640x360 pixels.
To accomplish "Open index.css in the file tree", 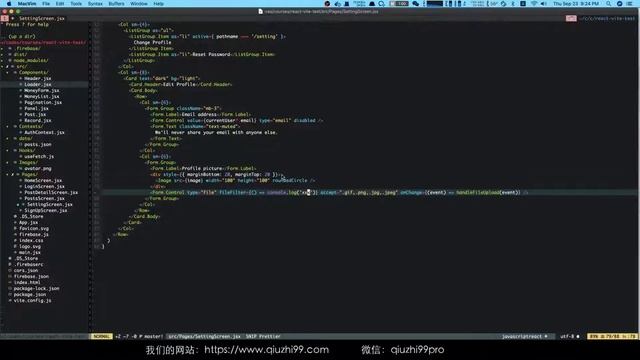I will (31, 240).
